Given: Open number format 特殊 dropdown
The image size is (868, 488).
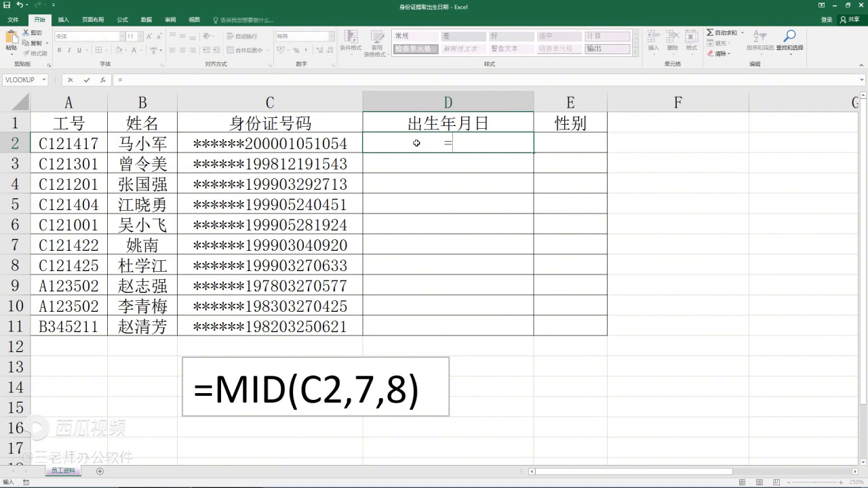Looking at the screenshot, I should pyautogui.click(x=332, y=36).
